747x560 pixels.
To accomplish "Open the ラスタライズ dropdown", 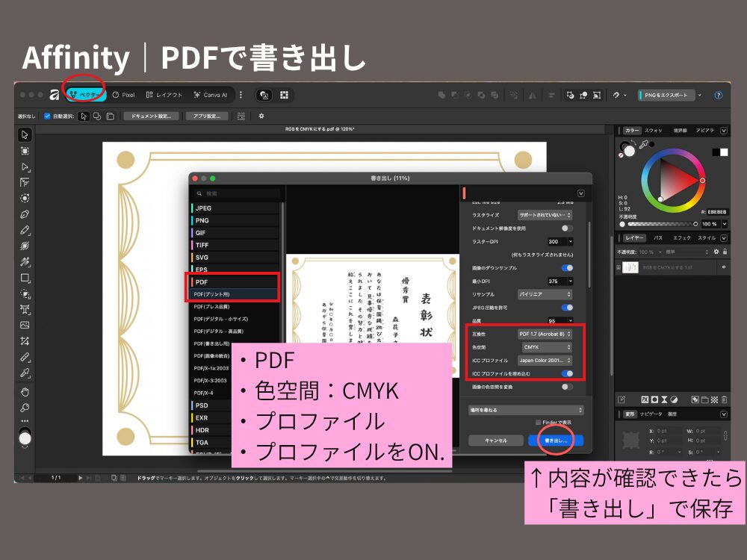I will [545, 215].
